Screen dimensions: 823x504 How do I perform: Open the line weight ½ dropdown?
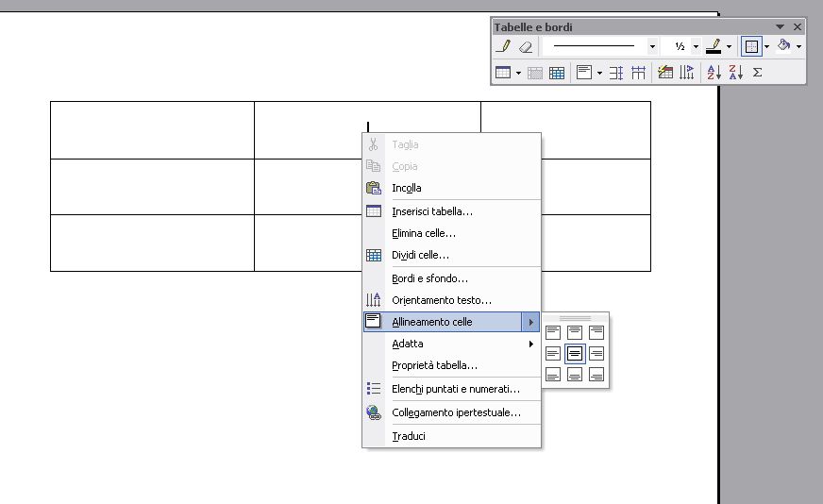pyautogui.click(x=696, y=47)
